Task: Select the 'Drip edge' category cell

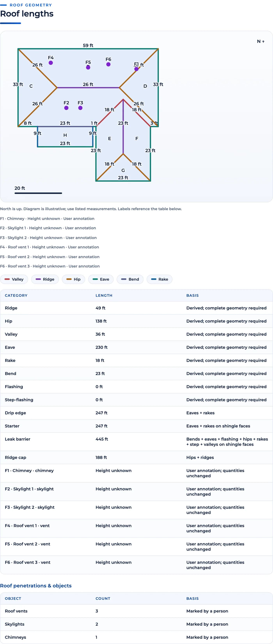Action: pyautogui.click(x=16, y=413)
